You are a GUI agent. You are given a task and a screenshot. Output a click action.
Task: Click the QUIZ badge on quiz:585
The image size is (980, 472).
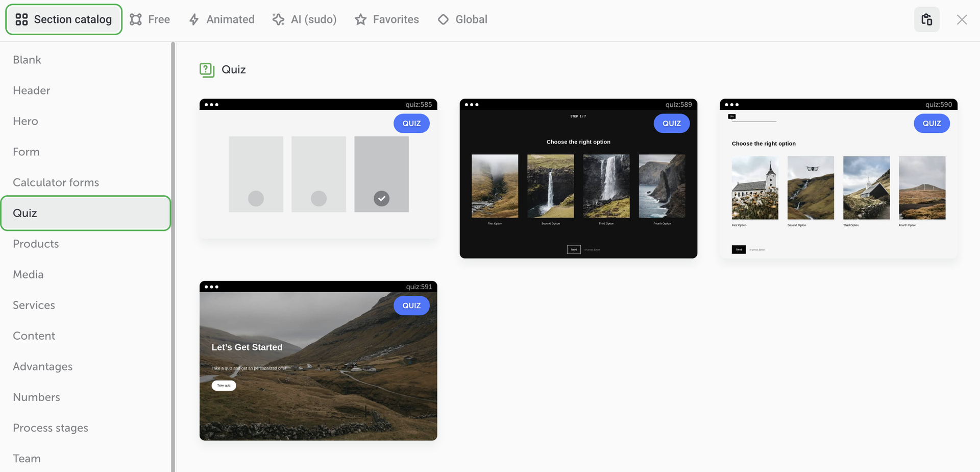pyautogui.click(x=411, y=123)
